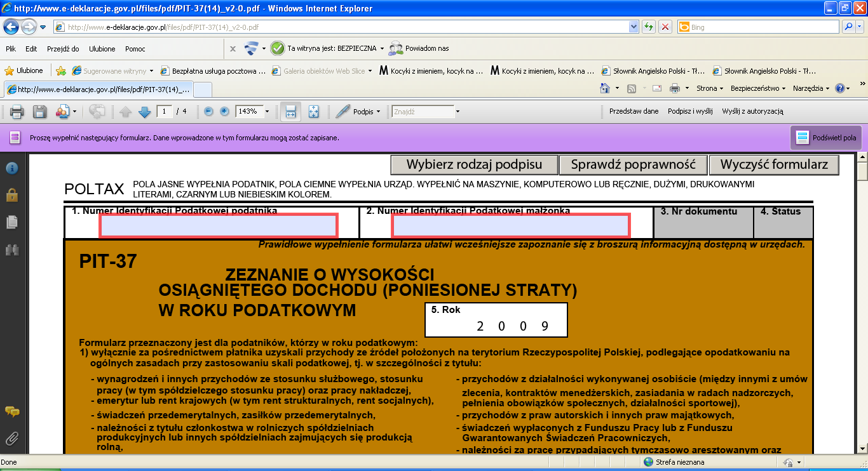Open the Plik menu
The width and height of the screenshot is (868, 471).
11,49
